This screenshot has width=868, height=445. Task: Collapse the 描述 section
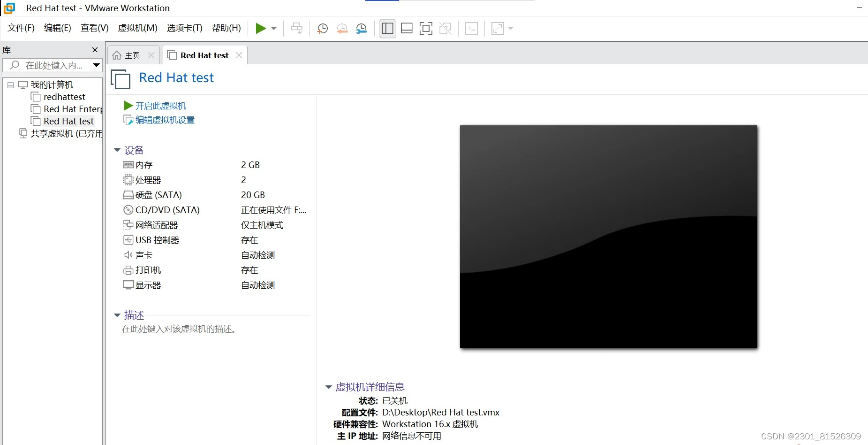(x=117, y=315)
